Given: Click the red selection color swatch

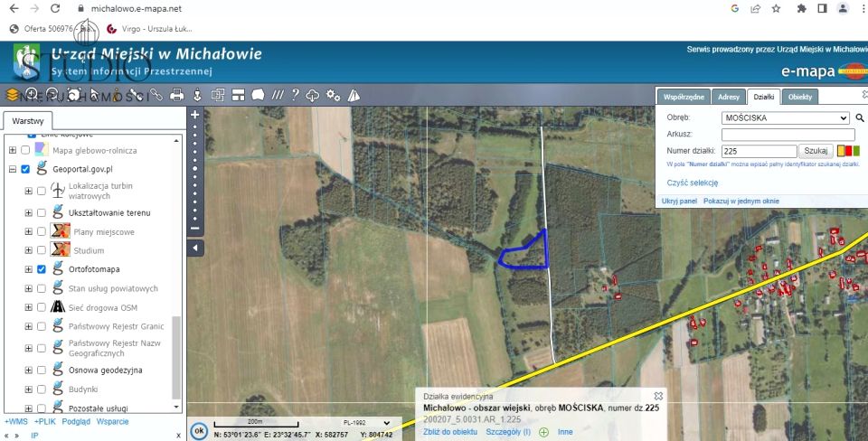Looking at the screenshot, I should pyautogui.click(x=848, y=151).
